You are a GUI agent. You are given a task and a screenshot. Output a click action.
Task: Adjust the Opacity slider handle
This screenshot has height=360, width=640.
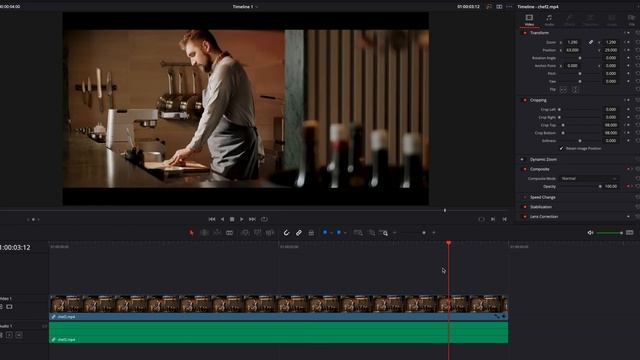tap(600, 187)
